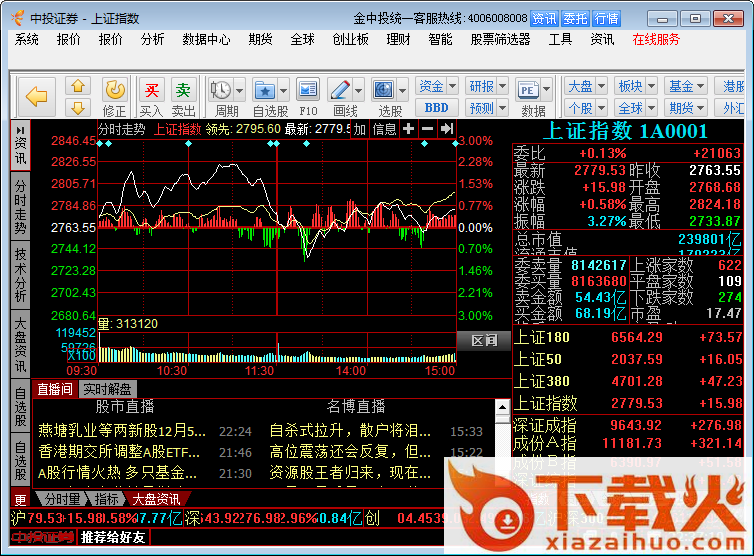The image size is (754, 556).
Task: Click the 卖出 sell icon
Action: [x=183, y=90]
